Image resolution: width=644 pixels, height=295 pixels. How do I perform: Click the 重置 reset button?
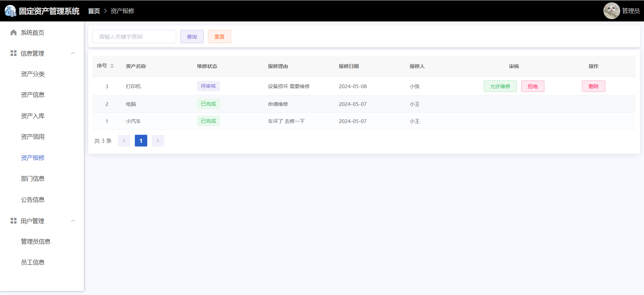219,37
